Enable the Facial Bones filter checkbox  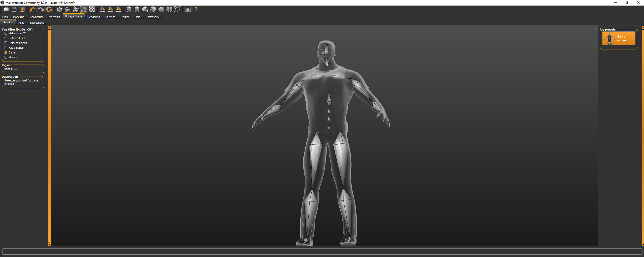point(6,48)
